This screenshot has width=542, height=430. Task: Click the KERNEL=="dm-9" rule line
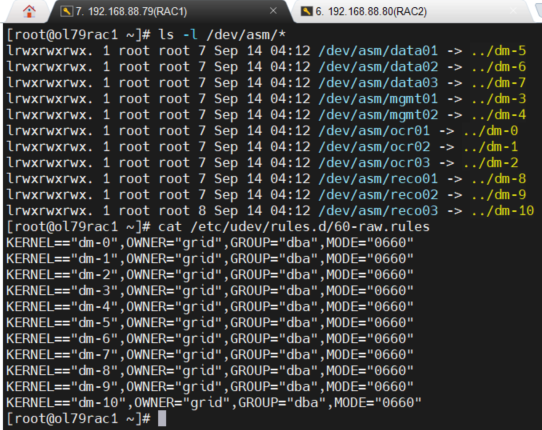tap(210, 386)
